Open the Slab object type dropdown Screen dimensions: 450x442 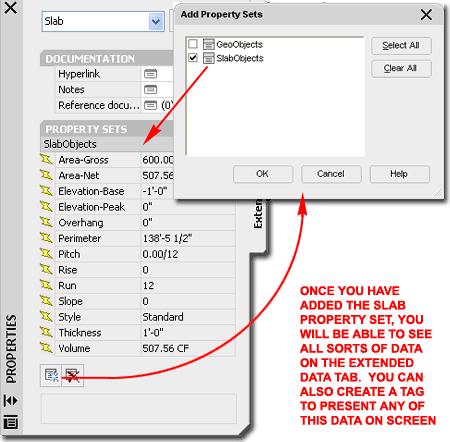click(x=156, y=22)
